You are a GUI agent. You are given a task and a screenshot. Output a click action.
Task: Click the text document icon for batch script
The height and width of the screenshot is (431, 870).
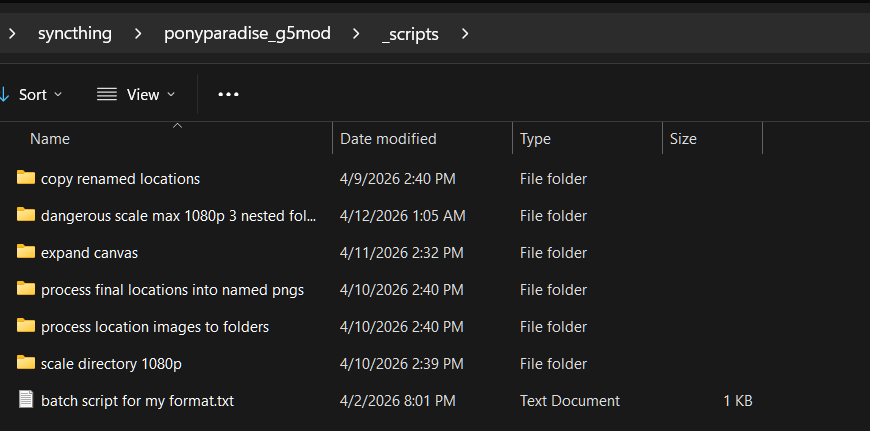(26, 400)
